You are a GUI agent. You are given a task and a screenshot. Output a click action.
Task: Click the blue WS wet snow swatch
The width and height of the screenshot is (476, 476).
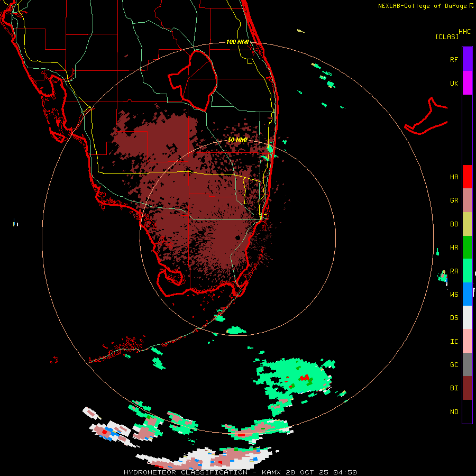(x=467, y=294)
